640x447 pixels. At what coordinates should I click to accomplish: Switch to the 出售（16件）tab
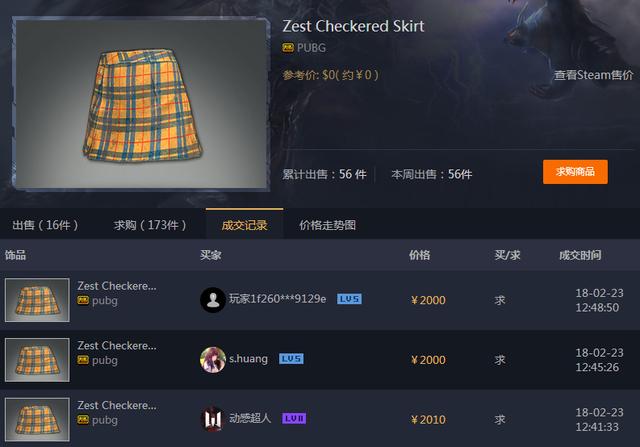45,225
